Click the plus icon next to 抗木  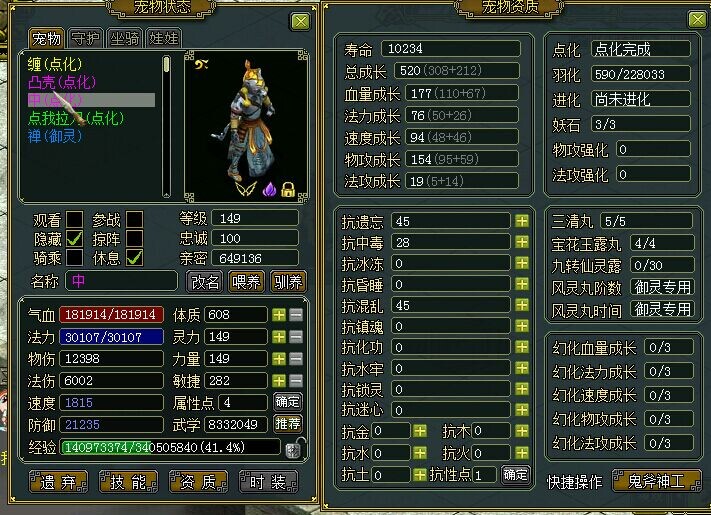(522, 431)
